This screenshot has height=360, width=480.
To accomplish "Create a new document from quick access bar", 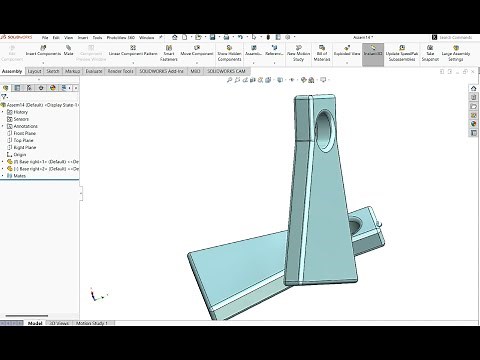I will pyautogui.click(x=184, y=37).
